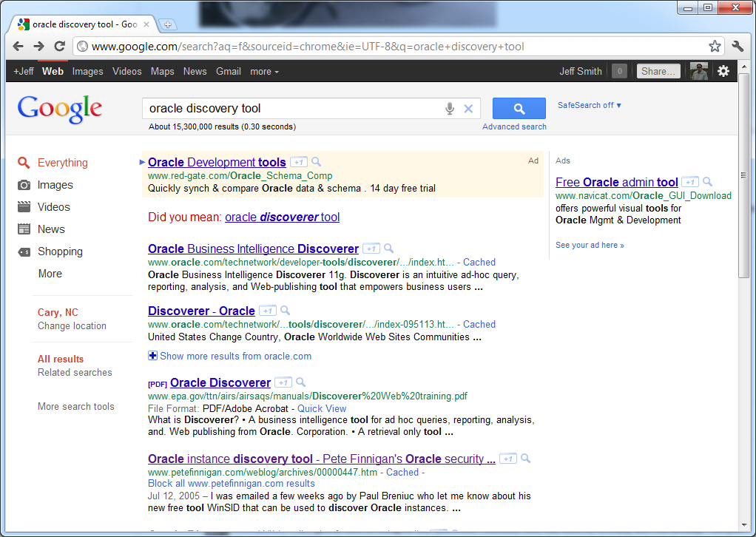Click the camera icon for Images
The width and height of the screenshot is (756, 537).
coord(24,185)
